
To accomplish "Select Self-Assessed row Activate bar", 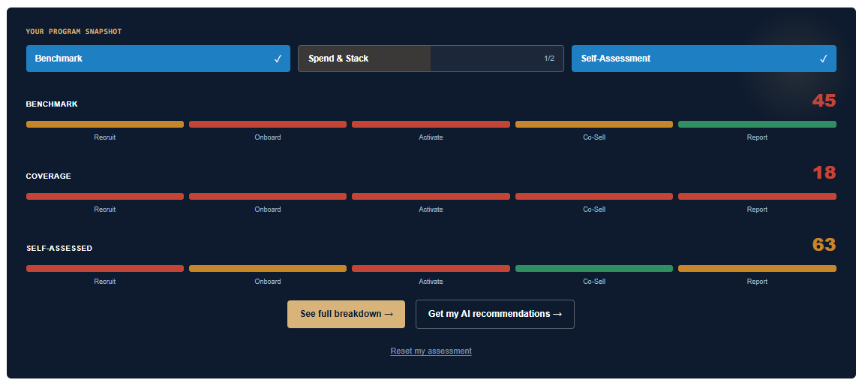I will pos(431,268).
